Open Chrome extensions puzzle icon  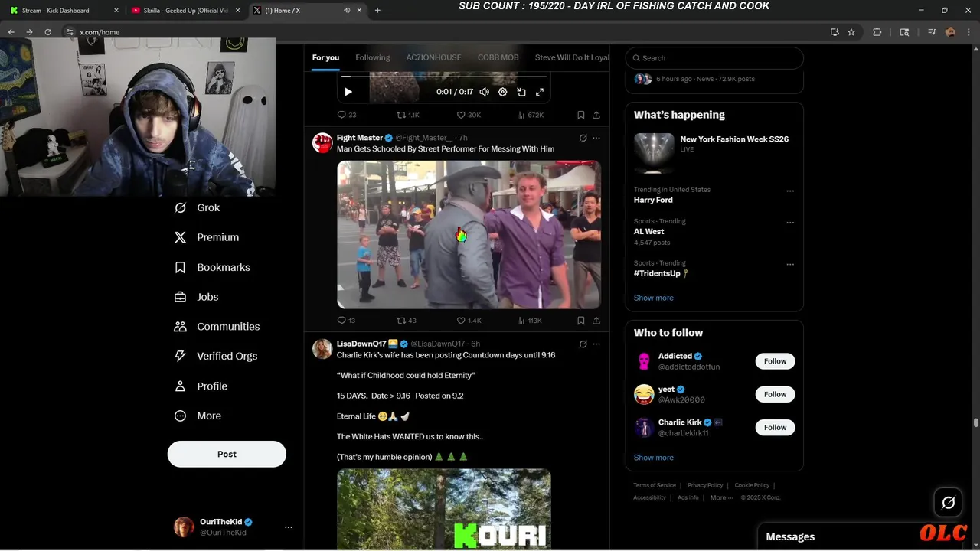click(877, 32)
